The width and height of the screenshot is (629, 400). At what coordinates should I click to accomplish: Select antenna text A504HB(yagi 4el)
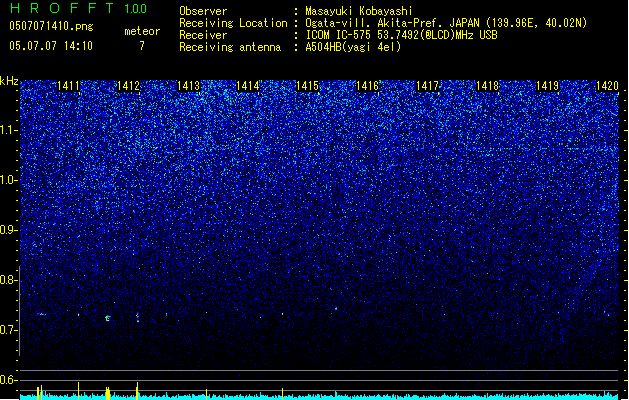point(353,47)
